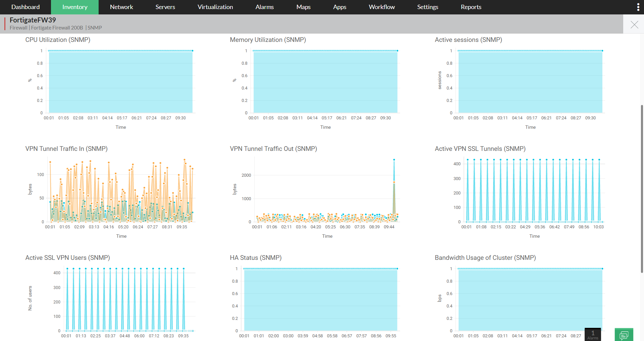Screen dimensions: 644x341
Task: Select the Inventory tab
Action: point(75,7)
